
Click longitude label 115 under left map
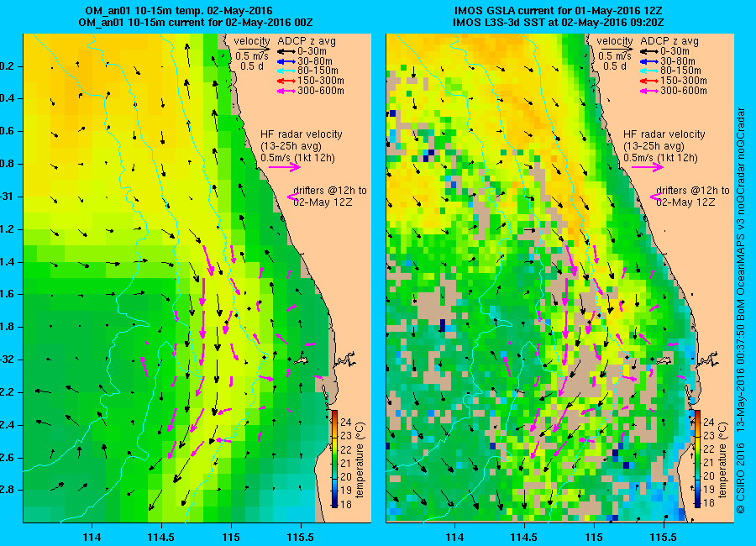231,537
